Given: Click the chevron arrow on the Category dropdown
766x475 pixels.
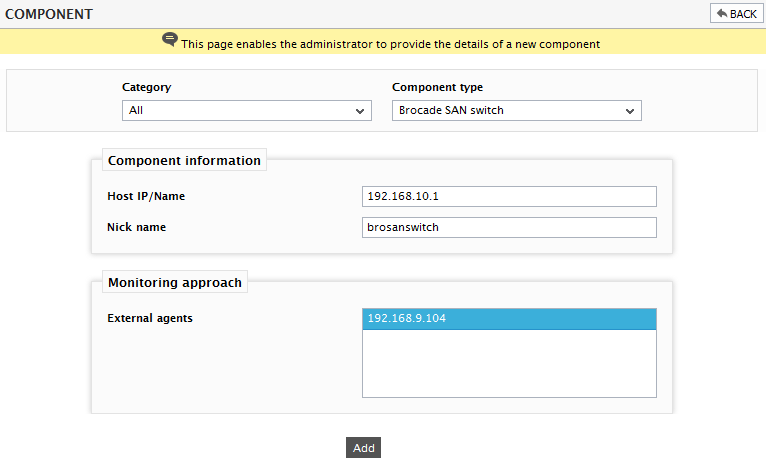Looking at the screenshot, I should 360,111.
